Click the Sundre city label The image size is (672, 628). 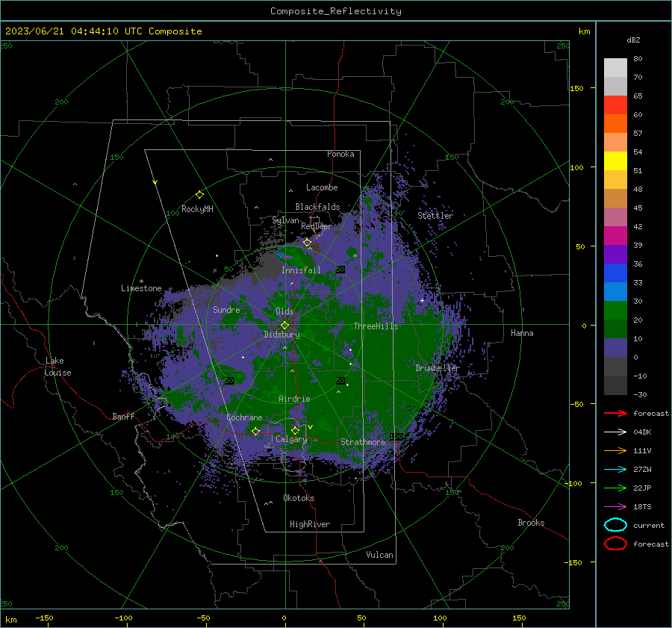coord(226,309)
